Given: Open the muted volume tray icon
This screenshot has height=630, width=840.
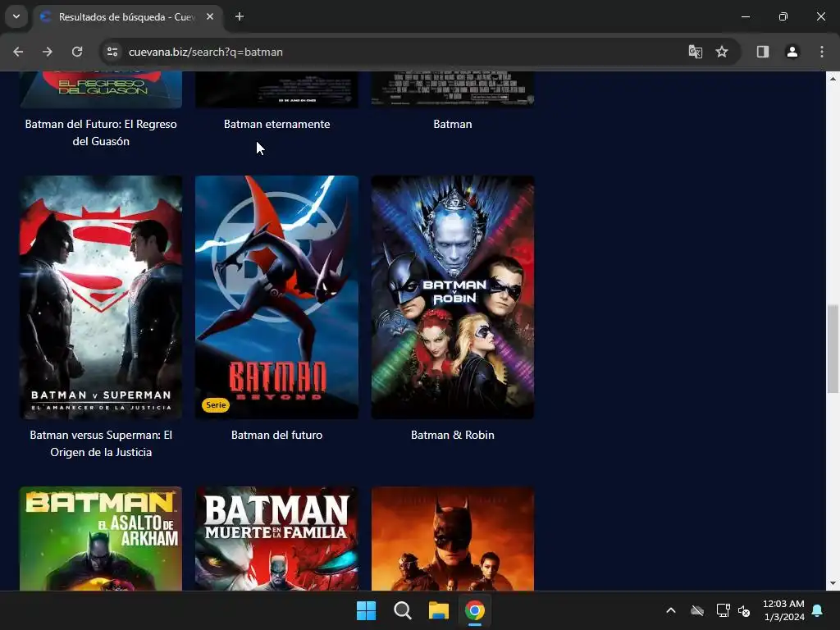Looking at the screenshot, I should coord(744,610).
